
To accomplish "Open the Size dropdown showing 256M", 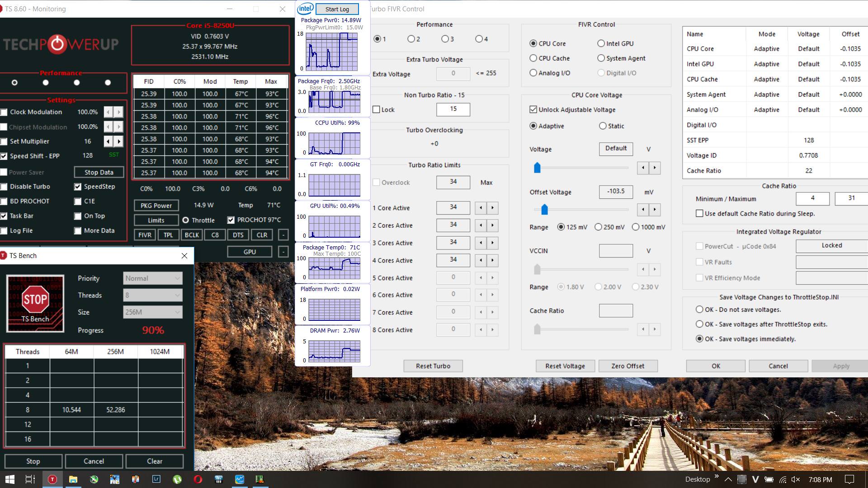I will tap(152, 312).
